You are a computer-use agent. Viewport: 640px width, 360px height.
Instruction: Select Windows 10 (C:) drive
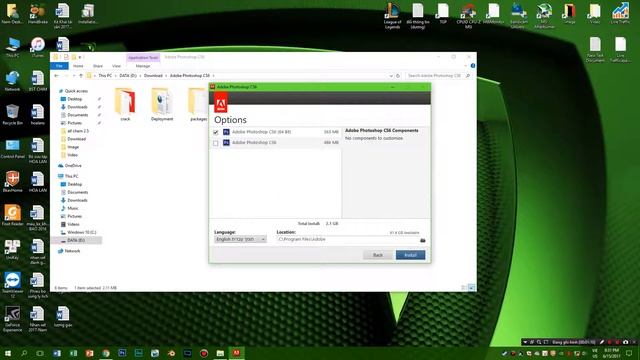pyautogui.click(x=82, y=232)
